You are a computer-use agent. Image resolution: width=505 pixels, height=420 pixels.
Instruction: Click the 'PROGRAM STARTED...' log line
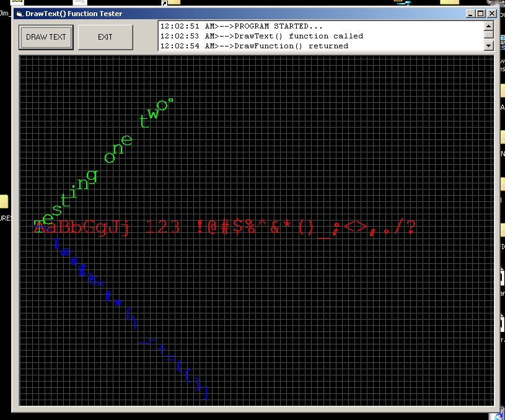pyautogui.click(x=241, y=26)
